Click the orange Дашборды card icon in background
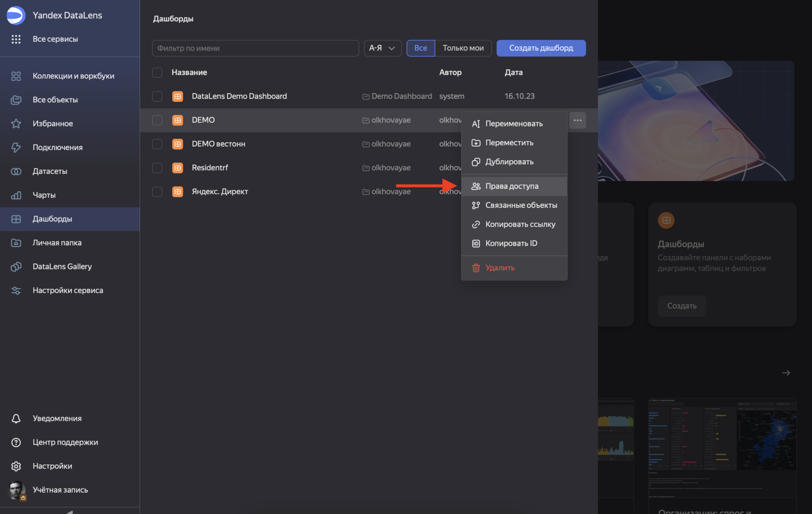 click(x=666, y=220)
